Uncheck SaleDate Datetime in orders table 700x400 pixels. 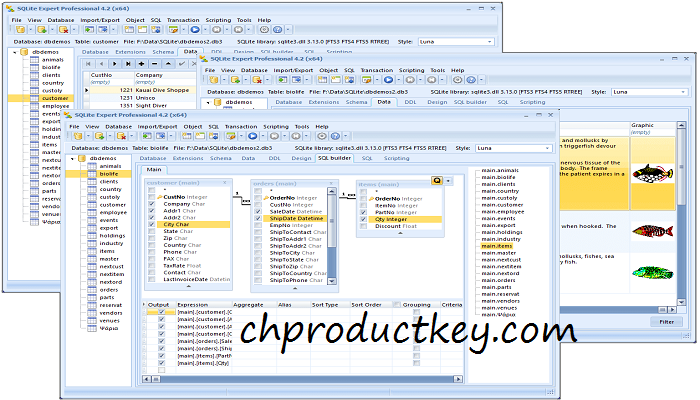(258, 212)
